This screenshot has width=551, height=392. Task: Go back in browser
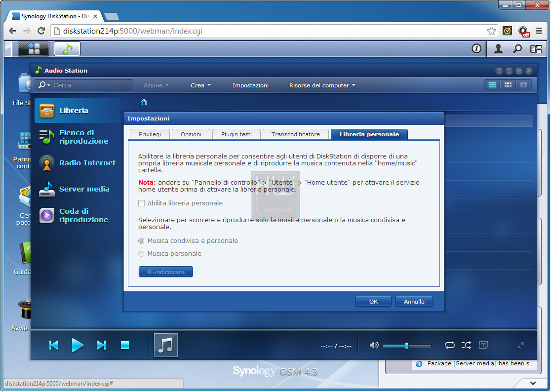click(x=13, y=31)
